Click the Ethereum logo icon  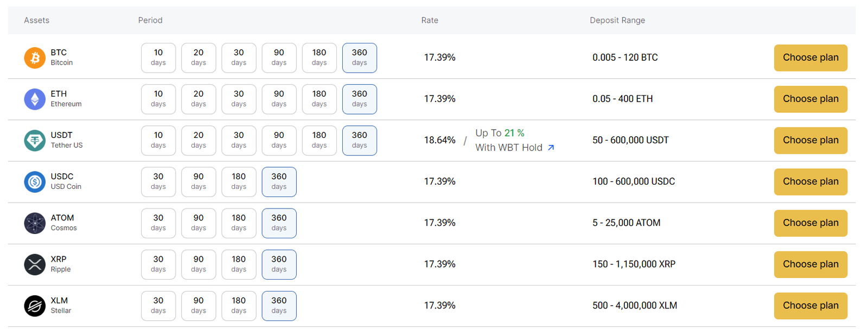coord(35,99)
